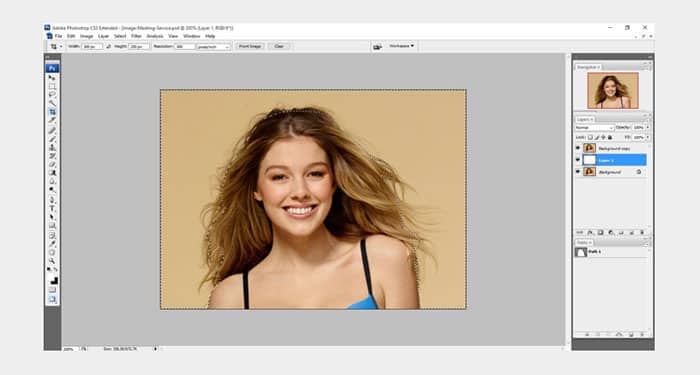Select the Notes tool

coord(52,235)
